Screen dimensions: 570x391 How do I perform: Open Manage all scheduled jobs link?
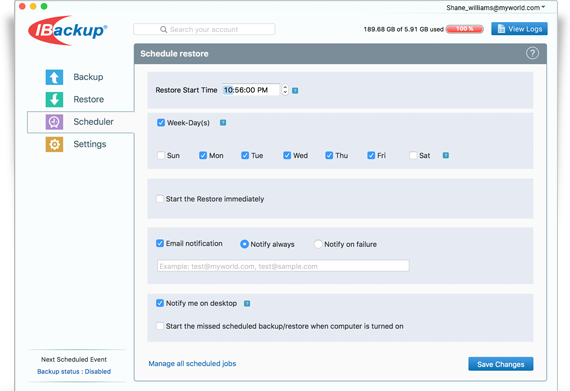(x=192, y=364)
